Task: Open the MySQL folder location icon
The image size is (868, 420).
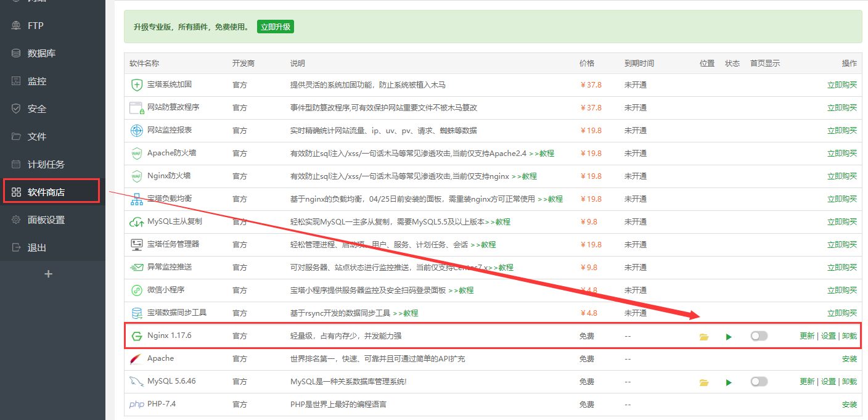Action: [704, 382]
